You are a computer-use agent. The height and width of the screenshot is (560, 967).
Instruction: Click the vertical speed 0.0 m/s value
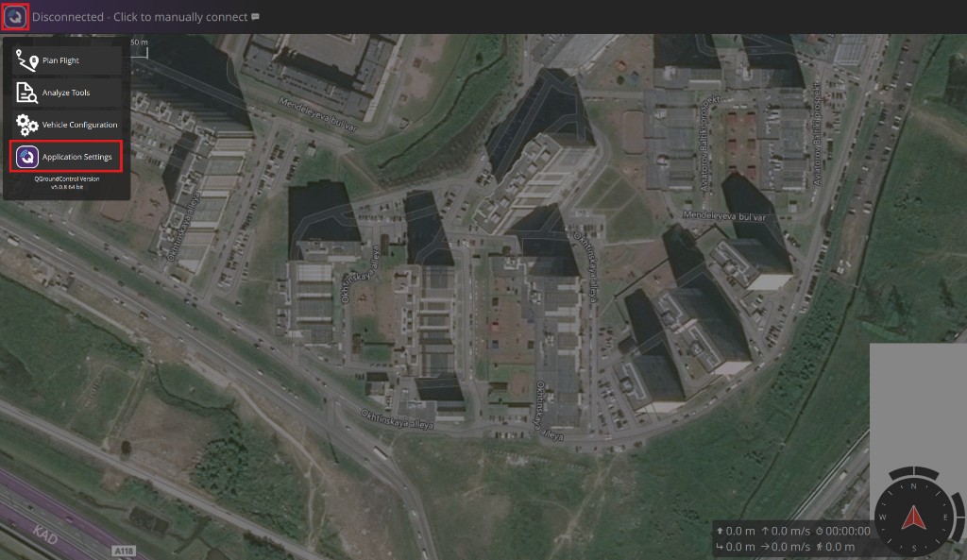(785, 531)
